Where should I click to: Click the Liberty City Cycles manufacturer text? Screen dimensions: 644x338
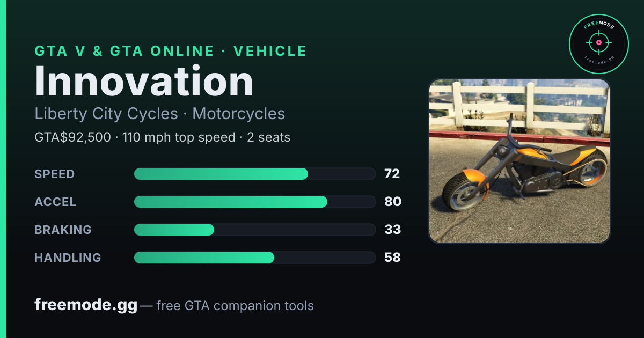[106, 114]
